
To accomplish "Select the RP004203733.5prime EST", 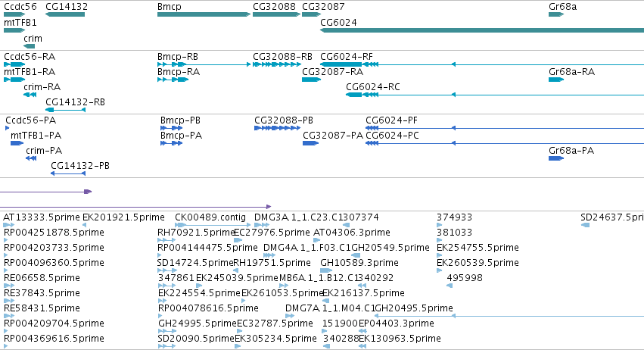I will pyautogui.click(x=6, y=255).
